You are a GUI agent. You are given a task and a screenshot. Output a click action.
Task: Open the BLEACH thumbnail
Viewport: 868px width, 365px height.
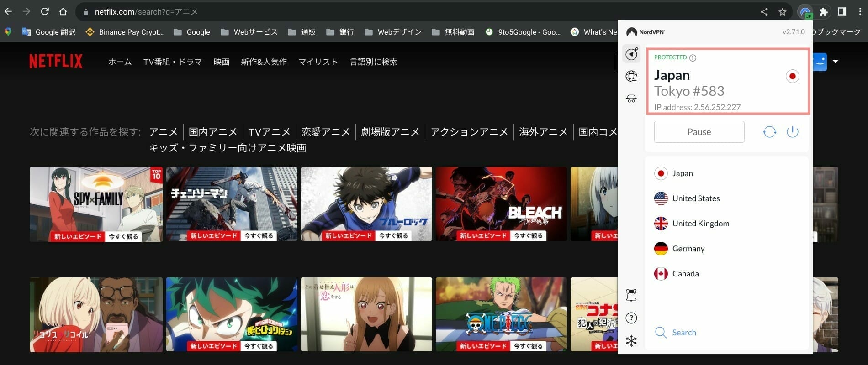(x=501, y=204)
